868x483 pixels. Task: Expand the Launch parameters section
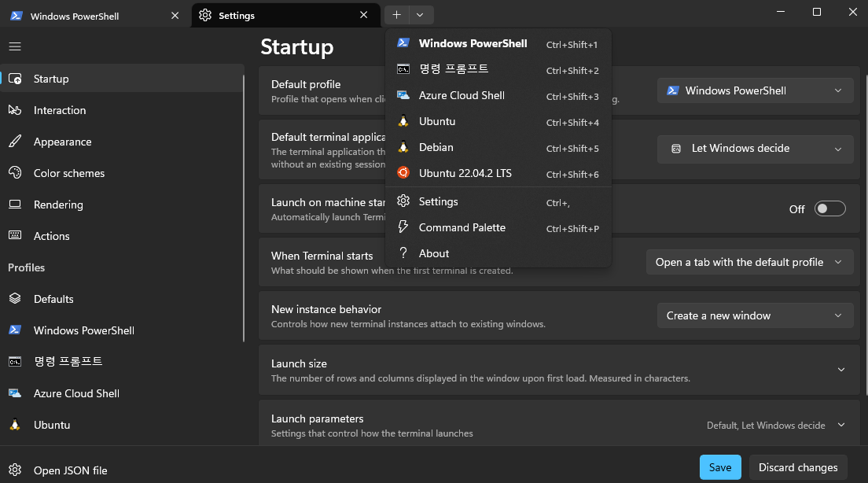pyautogui.click(x=840, y=425)
